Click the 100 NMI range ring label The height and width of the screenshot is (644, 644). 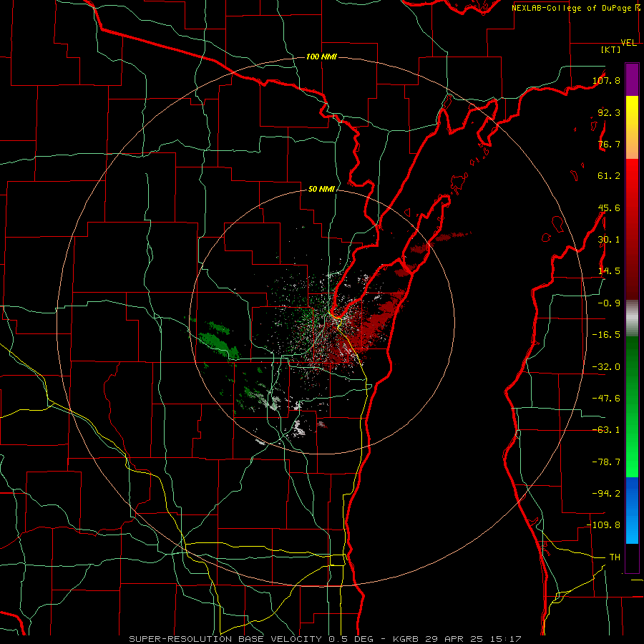click(321, 57)
